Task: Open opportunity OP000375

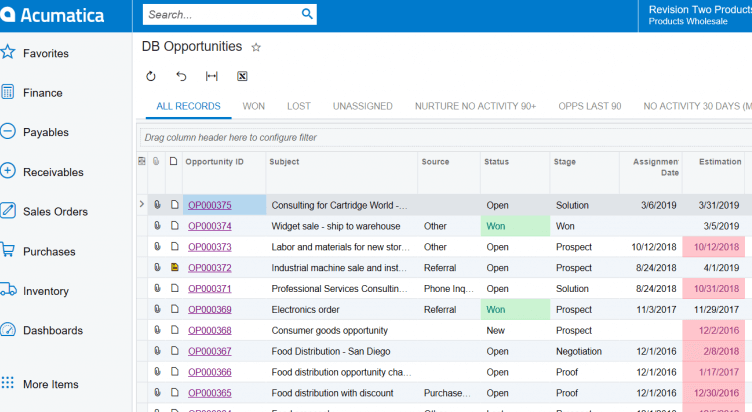Action: point(210,205)
